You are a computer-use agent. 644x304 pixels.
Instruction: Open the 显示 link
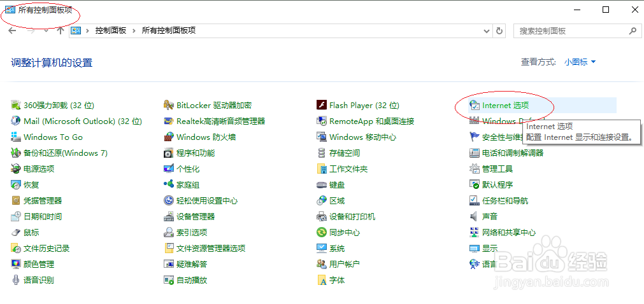tap(490, 248)
